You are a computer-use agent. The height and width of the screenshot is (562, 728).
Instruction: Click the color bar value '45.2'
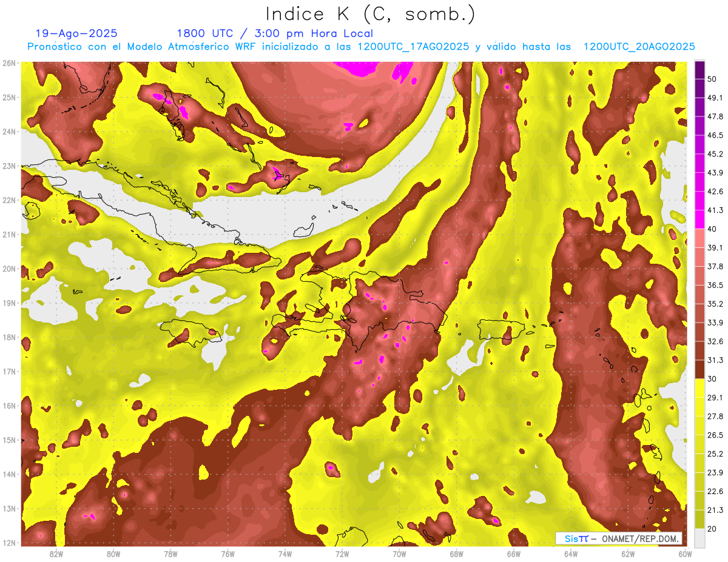tap(715, 154)
